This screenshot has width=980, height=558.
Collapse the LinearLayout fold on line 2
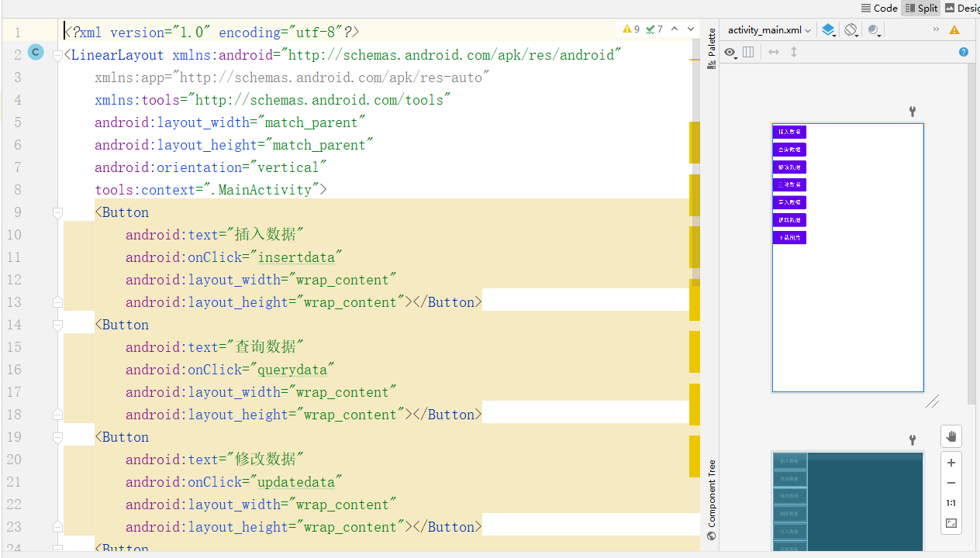click(57, 56)
